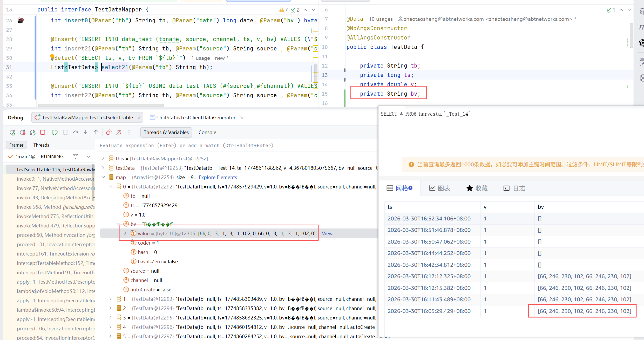The height and width of the screenshot is (340, 644).
Task: Click the Step Over icon
Action: pyautogui.click(x=76, y=133)
